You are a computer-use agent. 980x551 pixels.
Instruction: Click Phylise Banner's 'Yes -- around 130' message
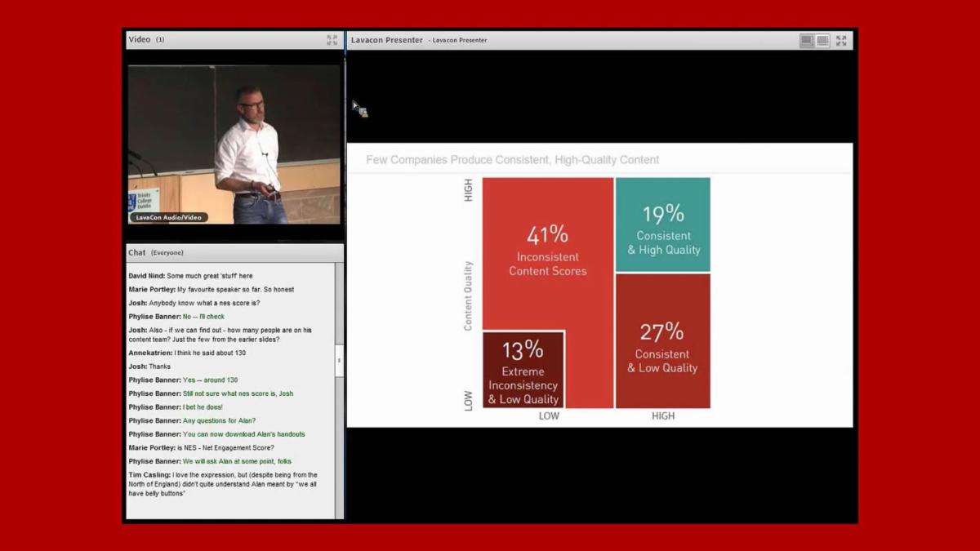(183, 380)
